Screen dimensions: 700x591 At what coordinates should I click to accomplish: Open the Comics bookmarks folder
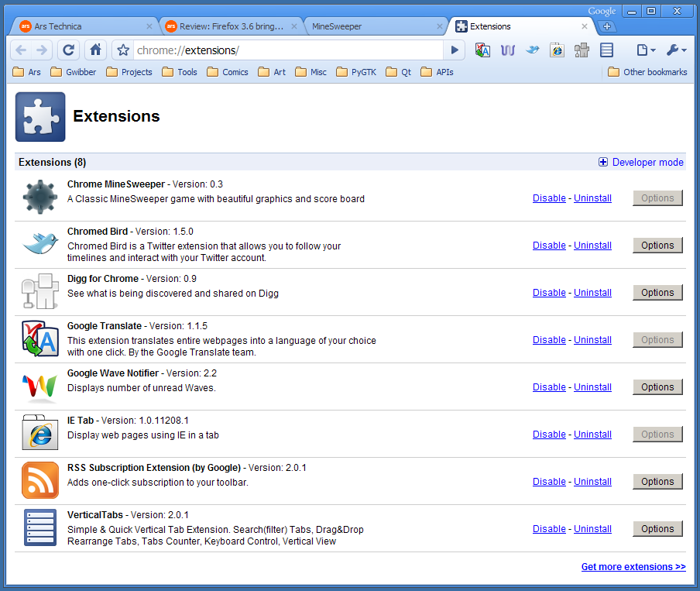(x=228, y=72)
